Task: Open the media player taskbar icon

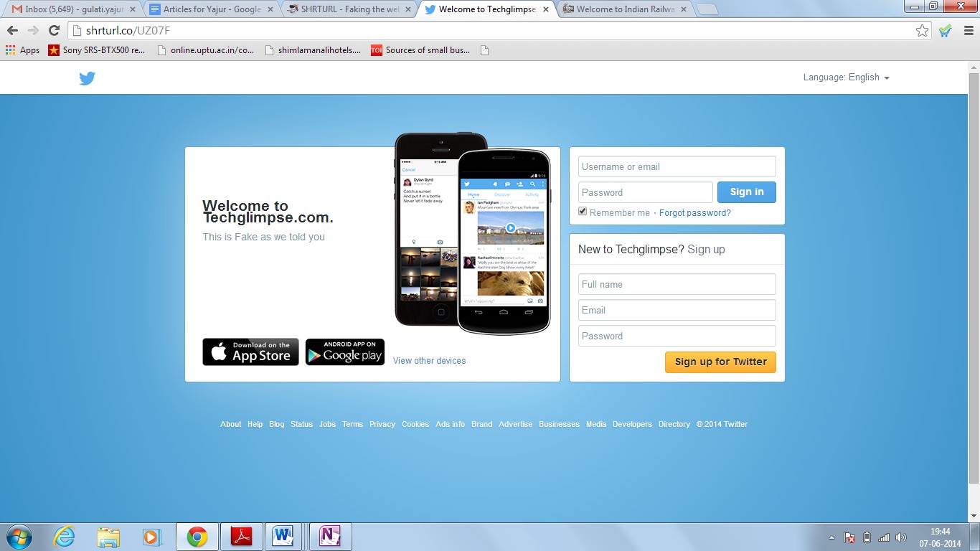Action: click(x=152, y=537)
